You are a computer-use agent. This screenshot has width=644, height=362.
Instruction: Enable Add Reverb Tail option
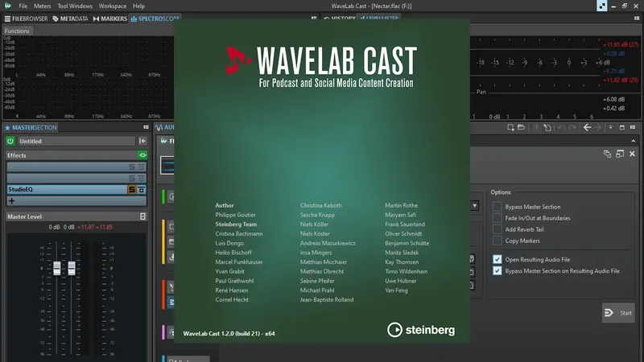497,229
